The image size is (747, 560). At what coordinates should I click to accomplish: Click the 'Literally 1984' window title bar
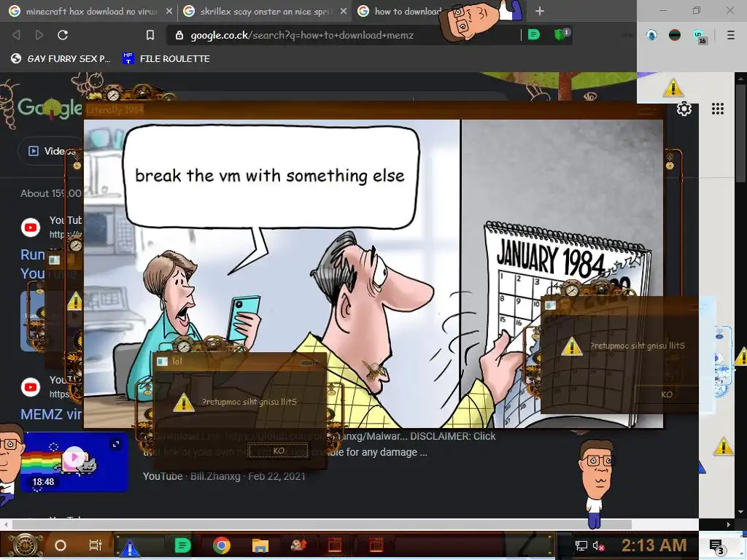point(374,110)
